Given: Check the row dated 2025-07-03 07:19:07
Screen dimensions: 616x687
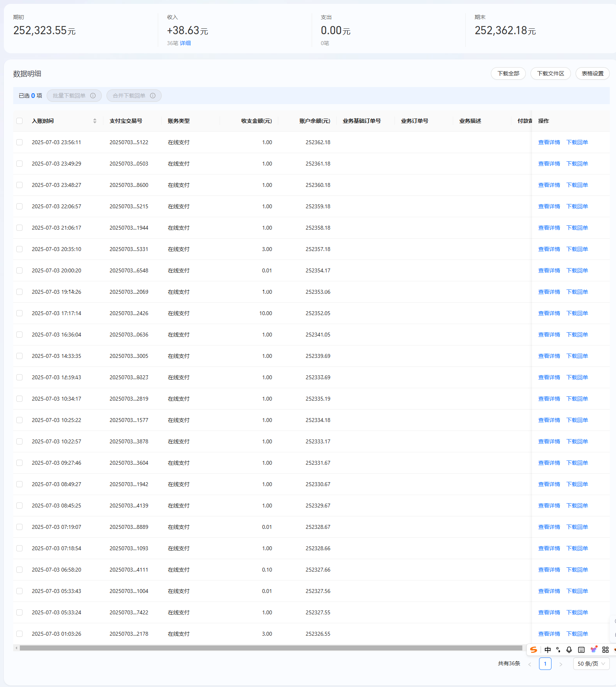Looking at the screenshot, I should 19,527.
